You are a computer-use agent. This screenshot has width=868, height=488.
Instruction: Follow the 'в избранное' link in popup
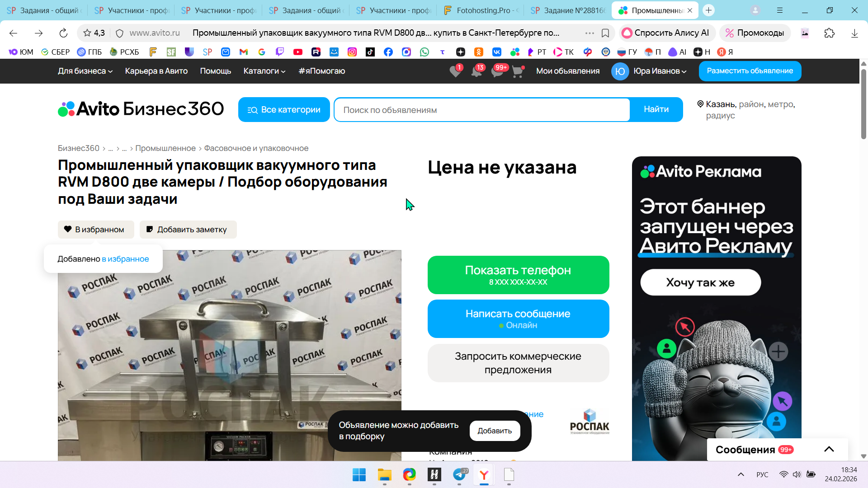click(x=125, y=259)
